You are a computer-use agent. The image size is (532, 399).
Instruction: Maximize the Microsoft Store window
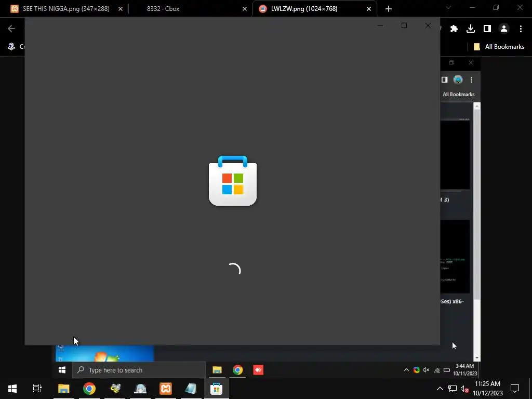point(404,26)
